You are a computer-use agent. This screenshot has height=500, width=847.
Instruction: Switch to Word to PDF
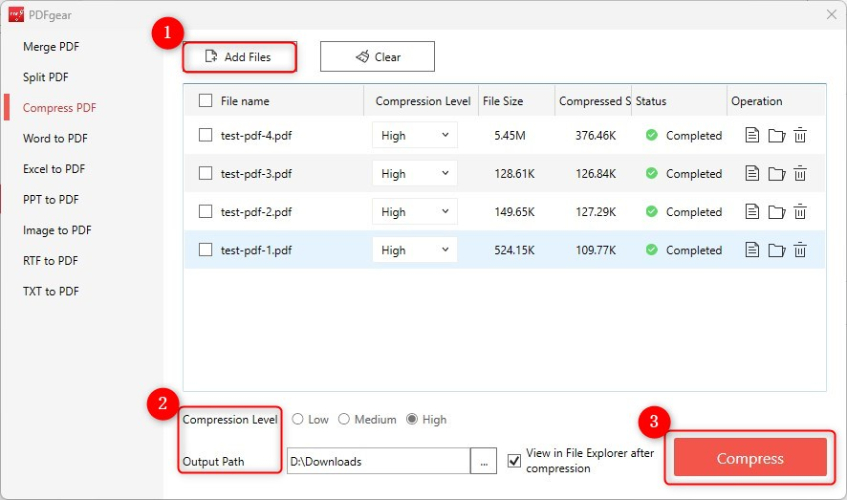pyautogui.click(x=55, y=138)
